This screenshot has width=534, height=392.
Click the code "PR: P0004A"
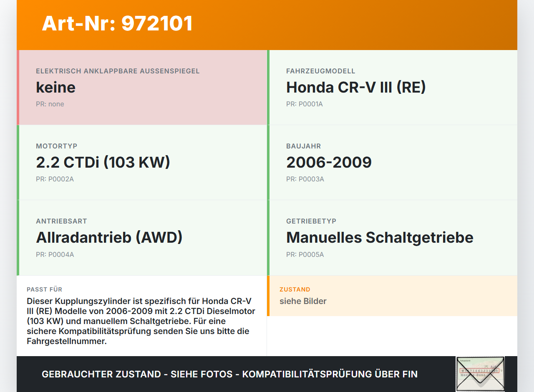tap(55, 255)
